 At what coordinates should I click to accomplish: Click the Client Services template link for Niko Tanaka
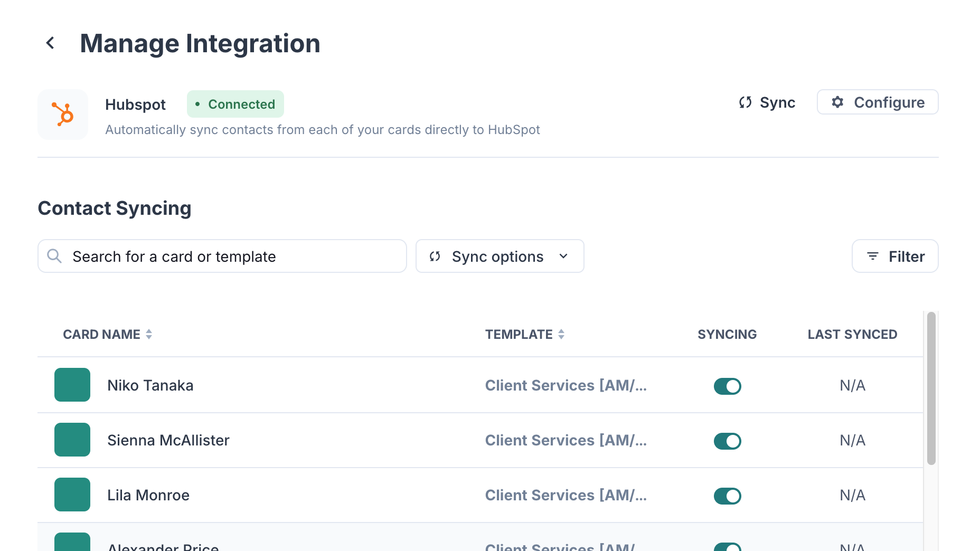point(566,385)
